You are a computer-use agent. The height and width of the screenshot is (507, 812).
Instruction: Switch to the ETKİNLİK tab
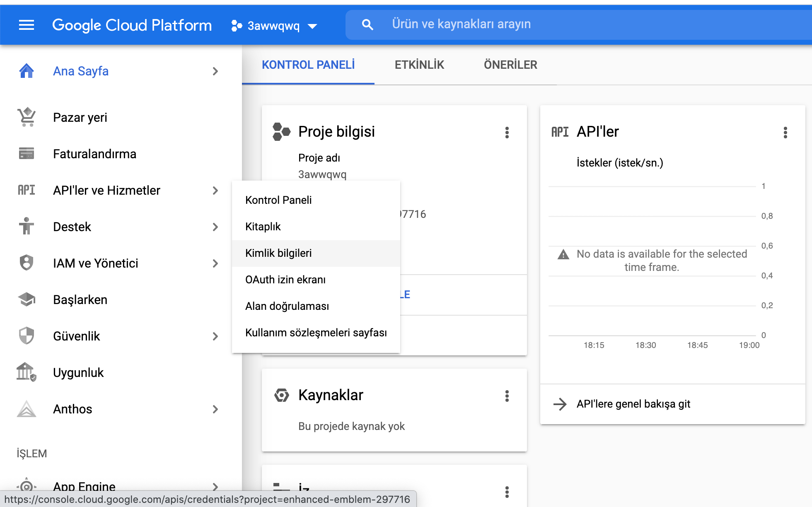click(419, 65)
